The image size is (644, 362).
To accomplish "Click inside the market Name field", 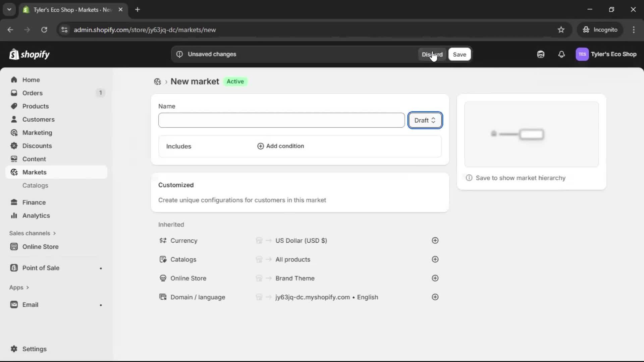I will coord(281,120).
